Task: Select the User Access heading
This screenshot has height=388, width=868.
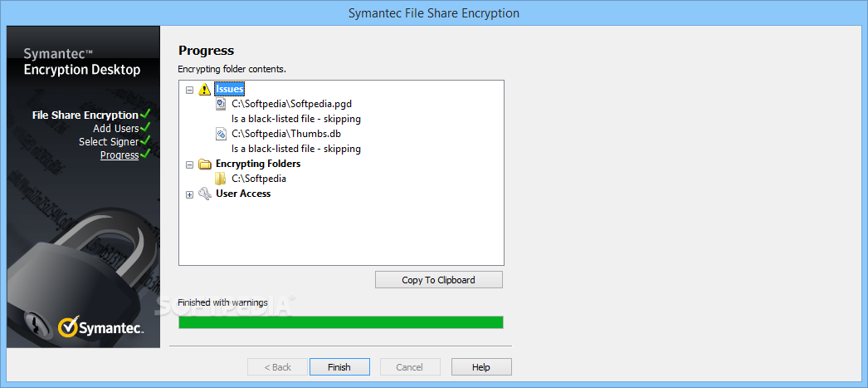Action: point(243,194)
